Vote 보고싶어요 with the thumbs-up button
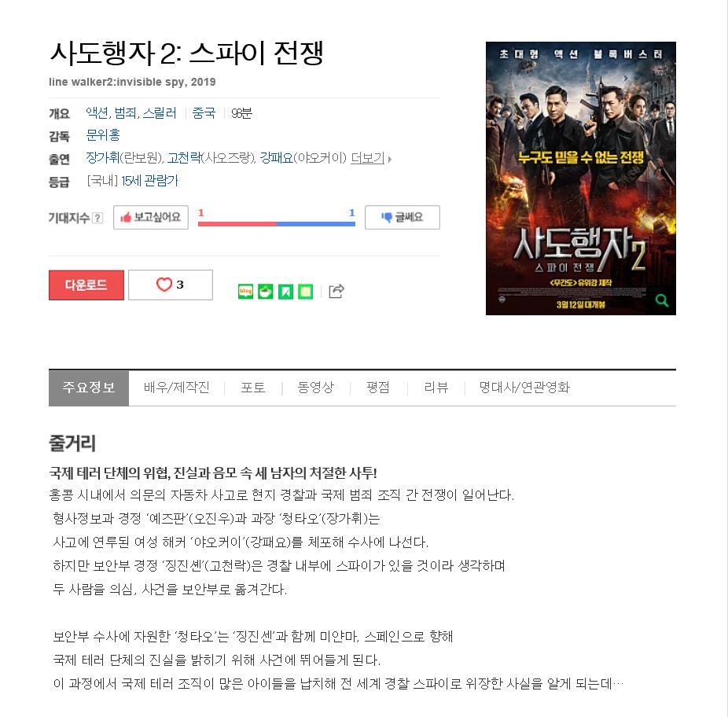This screenshot has width=728, height=717. click(151, 217)
